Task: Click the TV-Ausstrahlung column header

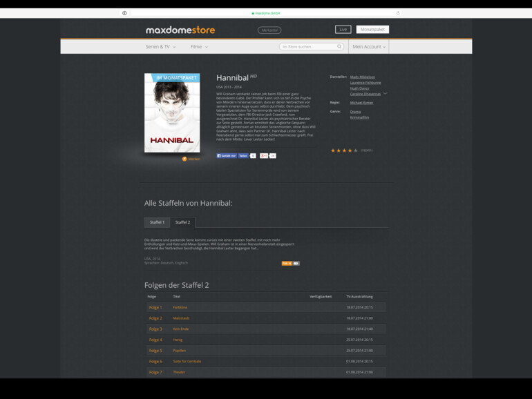Action: (359, 297)
